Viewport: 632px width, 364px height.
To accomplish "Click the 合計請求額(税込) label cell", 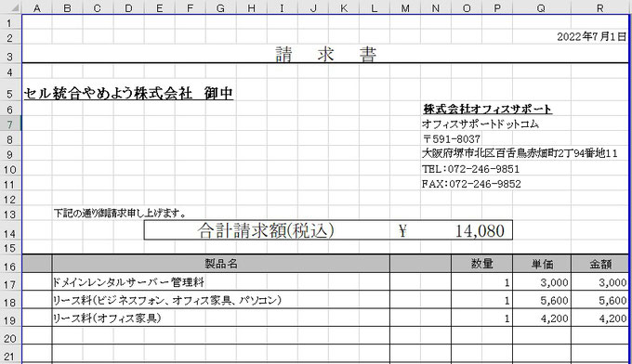I will 267,230.
